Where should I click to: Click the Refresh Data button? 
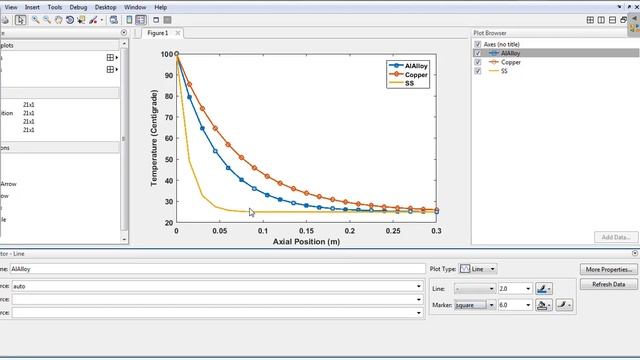pos(609,284)
